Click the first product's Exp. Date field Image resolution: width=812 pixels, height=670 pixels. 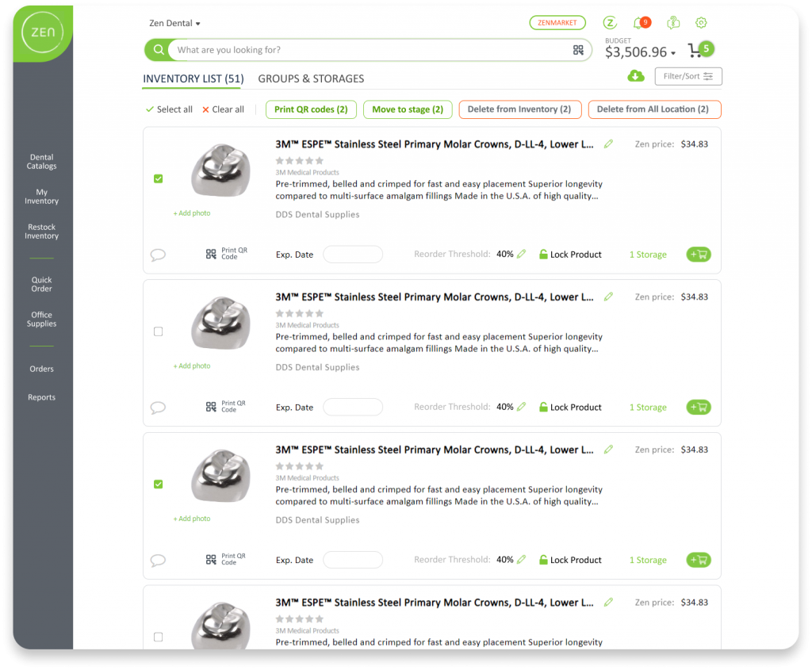coord(353,255)
